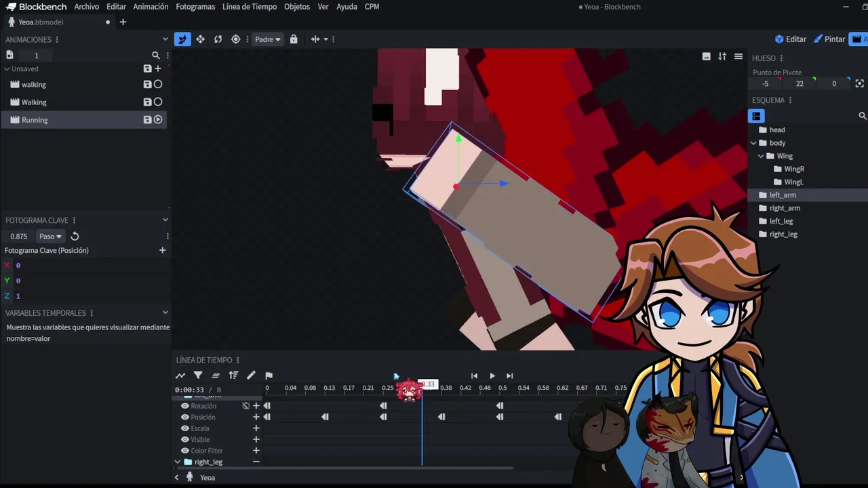The width and height of the screenshot is (868, 488).
Task: Click the keyframe time field 0.875
Action: (x=19, y=237)
